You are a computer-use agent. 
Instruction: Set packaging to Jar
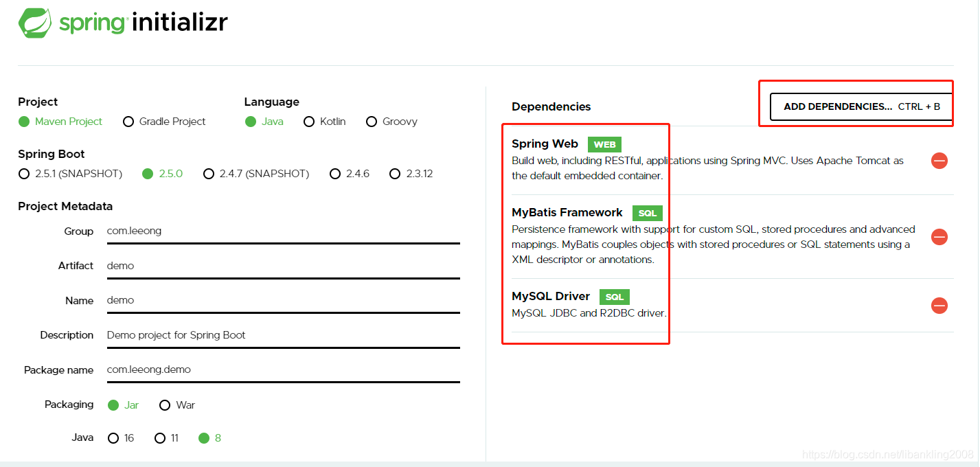point(124,405)
